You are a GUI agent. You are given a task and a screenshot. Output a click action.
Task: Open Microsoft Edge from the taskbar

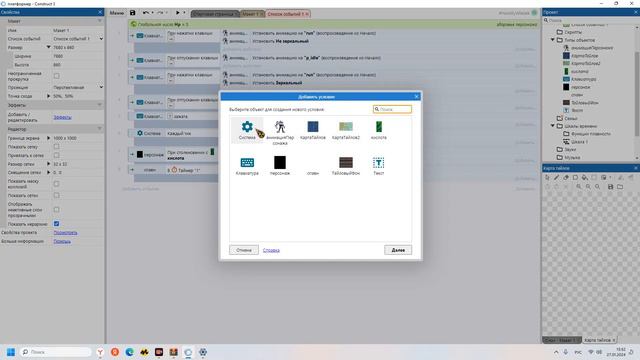(129, 352)
